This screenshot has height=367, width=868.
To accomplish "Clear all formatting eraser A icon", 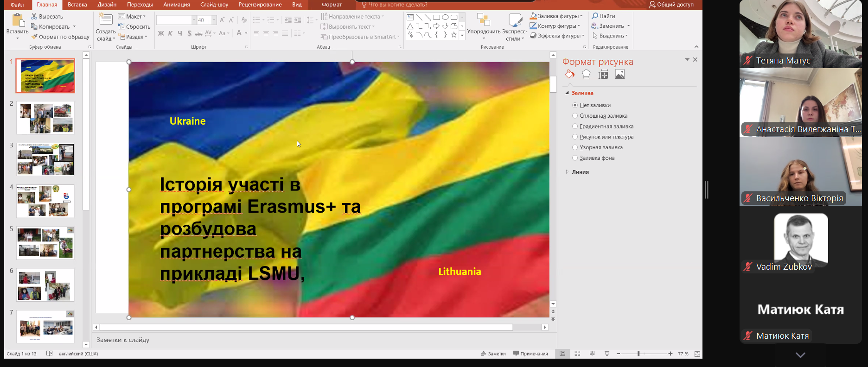I will [x=244, y=20].
